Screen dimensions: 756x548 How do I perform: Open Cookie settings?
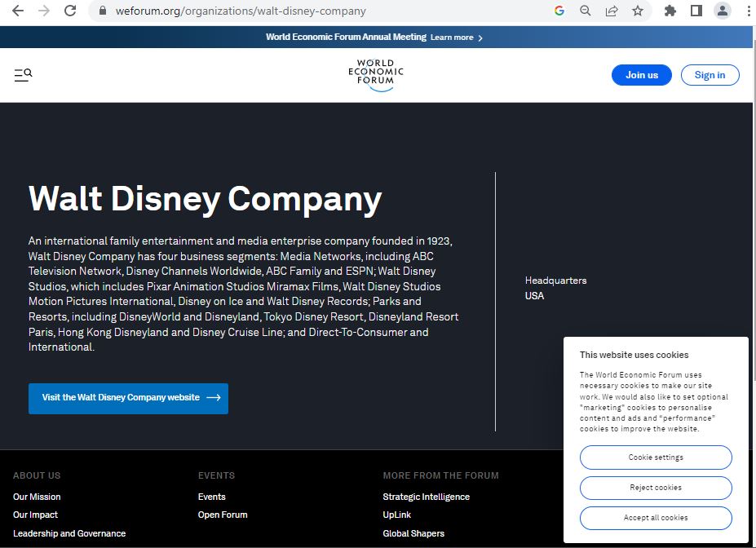click(656, 457)
